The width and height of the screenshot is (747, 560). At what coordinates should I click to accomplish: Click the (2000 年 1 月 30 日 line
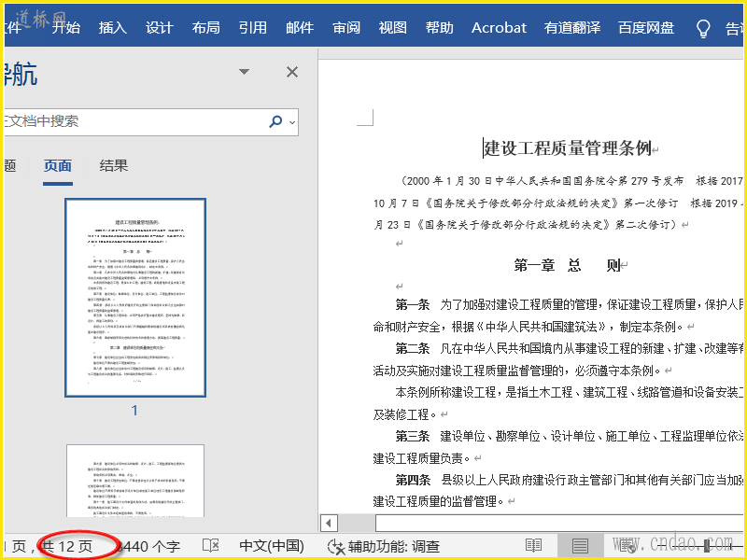(x=572, y=181)
